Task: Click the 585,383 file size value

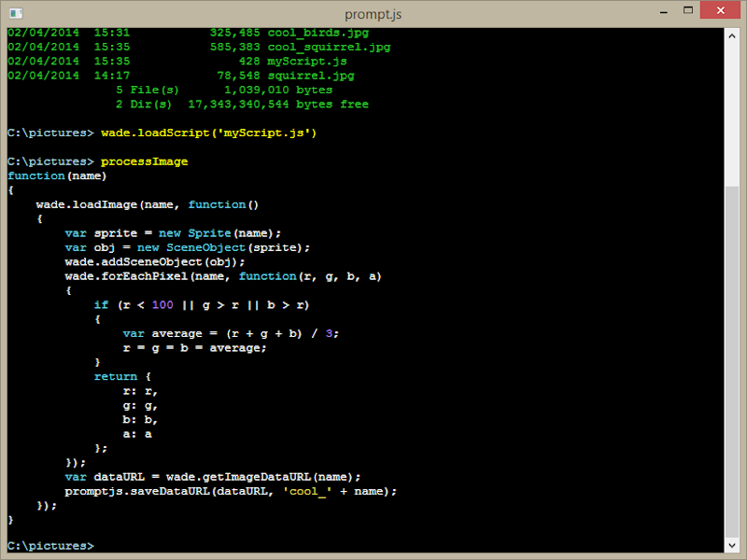Action: point(235,48)
